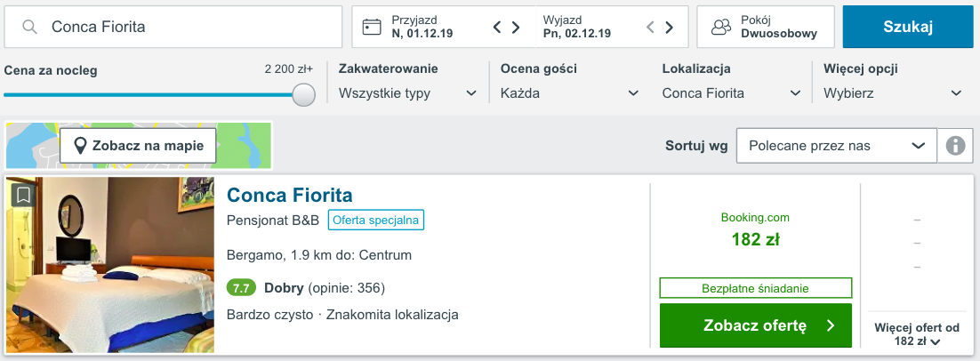Expand Więcej ofert od 182 zł
Image resolution: width=980 pixels, height=361 pixels.
click(x=917, y=334)
